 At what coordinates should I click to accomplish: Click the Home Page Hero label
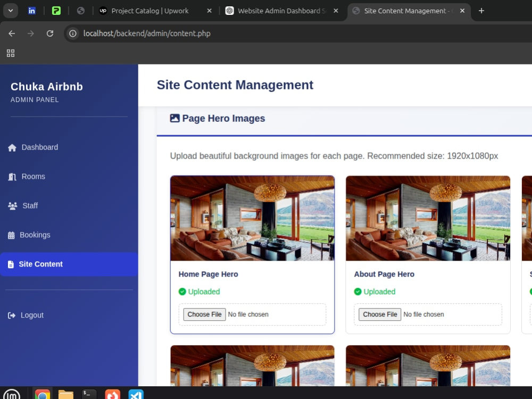(x=209, y=274)
